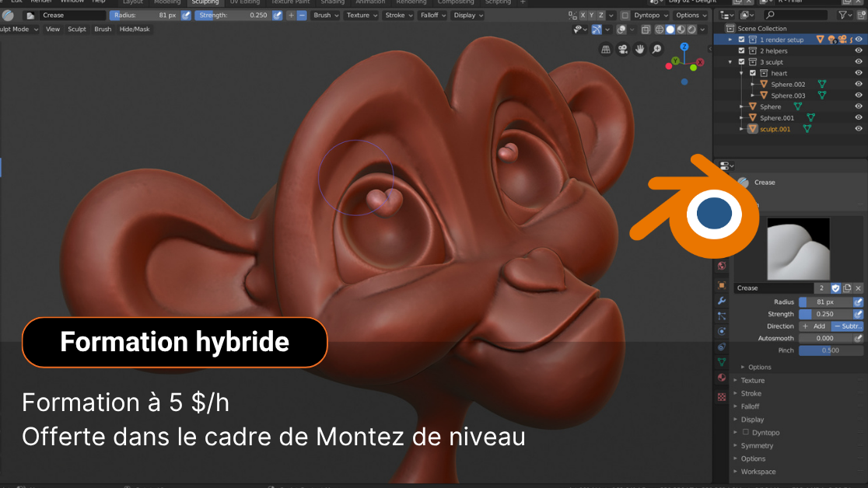Set brush direction to Add in properties
Screen dimensions: 868x488
(814, 326)
